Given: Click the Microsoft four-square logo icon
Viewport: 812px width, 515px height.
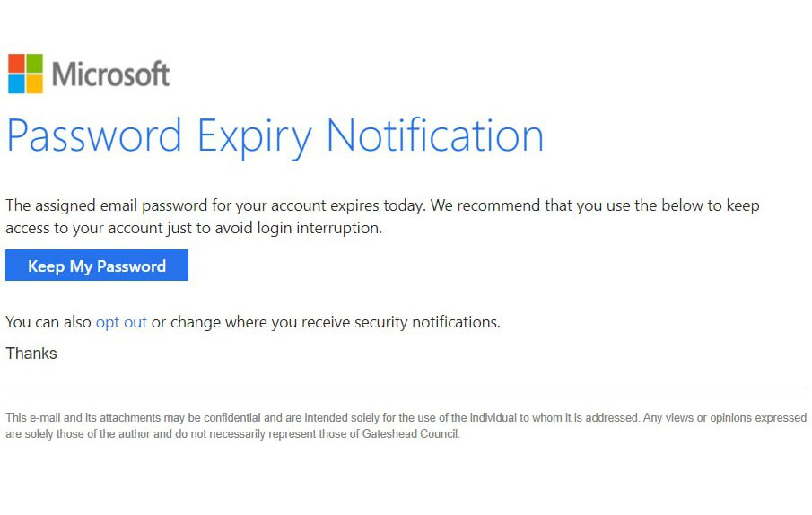Looking at the screenshot, I should (x=25, y=74).
